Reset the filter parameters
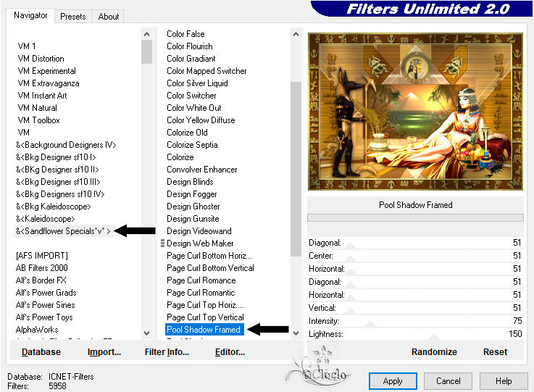 tap(495, 352)
